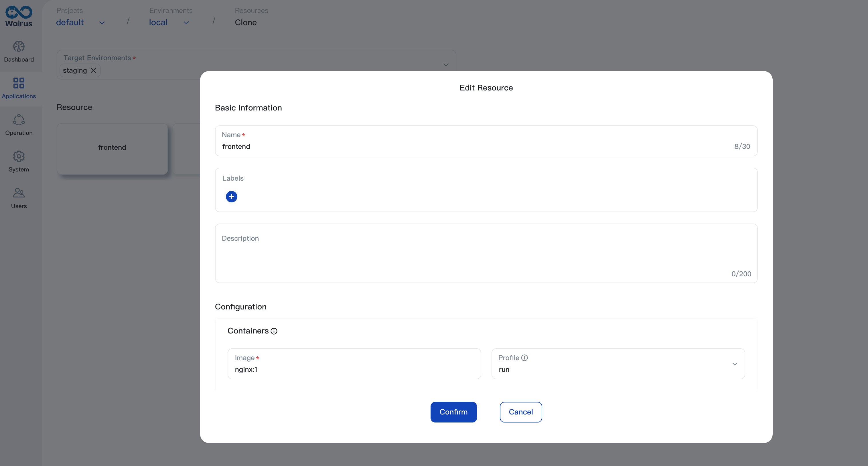Remove staging target environment tag
This screenshot has height=466, width=868.
(94, 70)
